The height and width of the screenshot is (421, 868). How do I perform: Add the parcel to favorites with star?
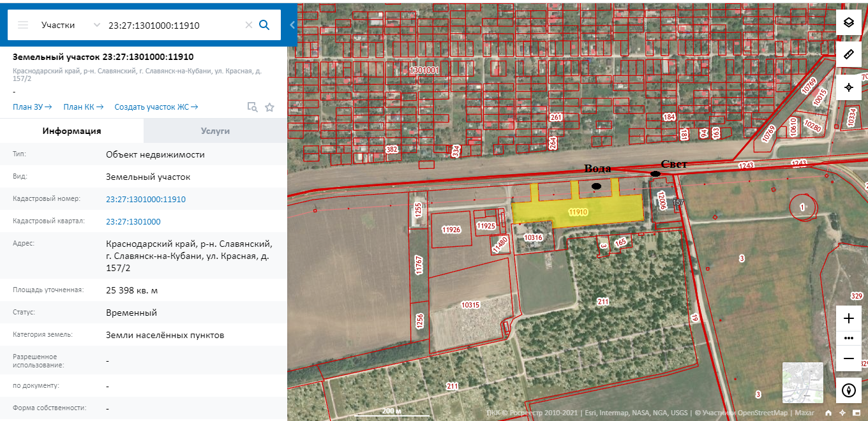coord(269,107)
